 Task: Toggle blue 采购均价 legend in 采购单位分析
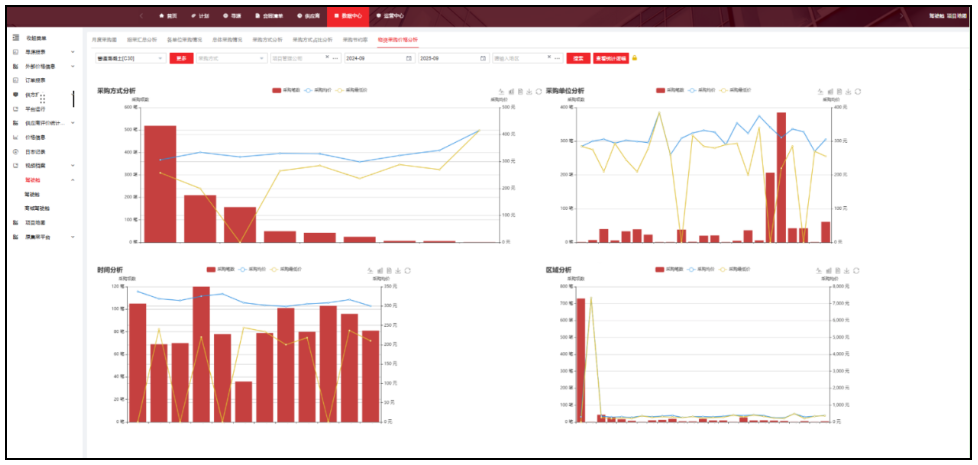(x=702, y=90)
